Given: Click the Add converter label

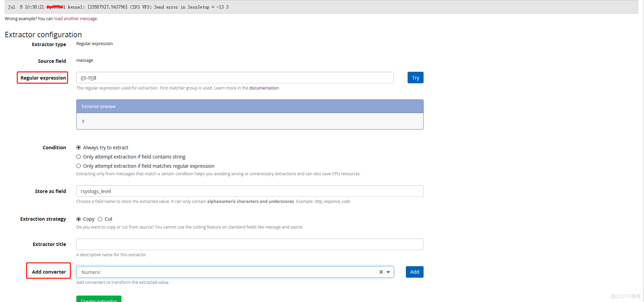Looking at the screenshot, I should click(49, 272).
